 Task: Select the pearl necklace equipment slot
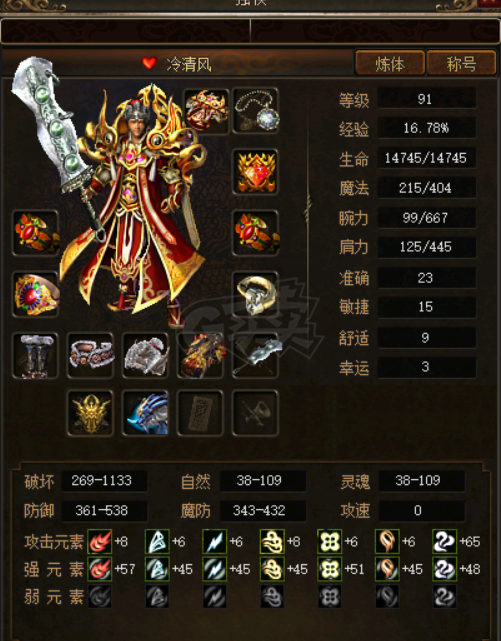pos(255,110)
